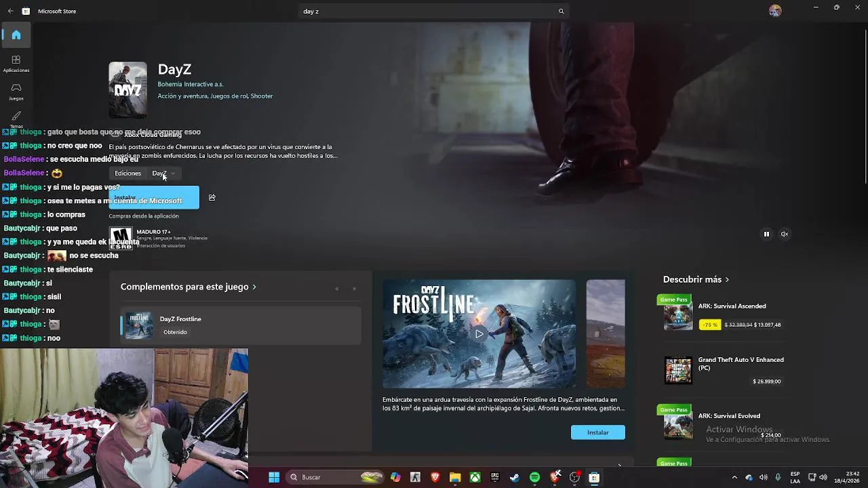Unmute the background trailer audio
868x488 pixels.
pos(785,234)
